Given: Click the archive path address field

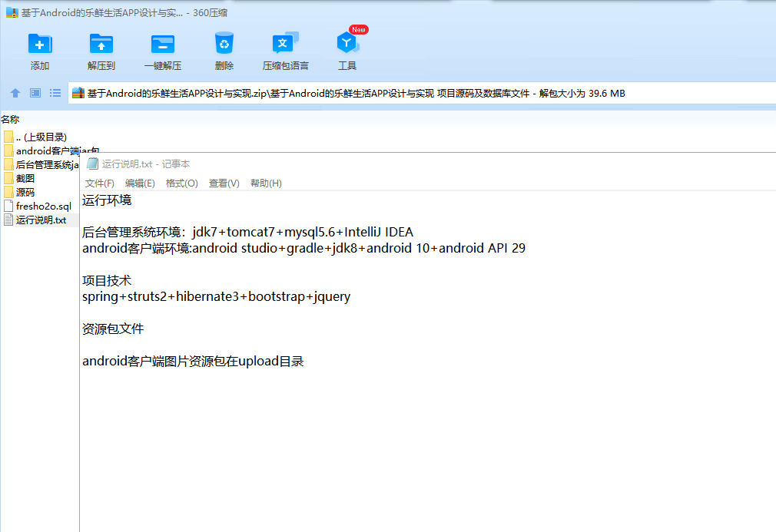Looking at the screenshot, I should [422, 93].
